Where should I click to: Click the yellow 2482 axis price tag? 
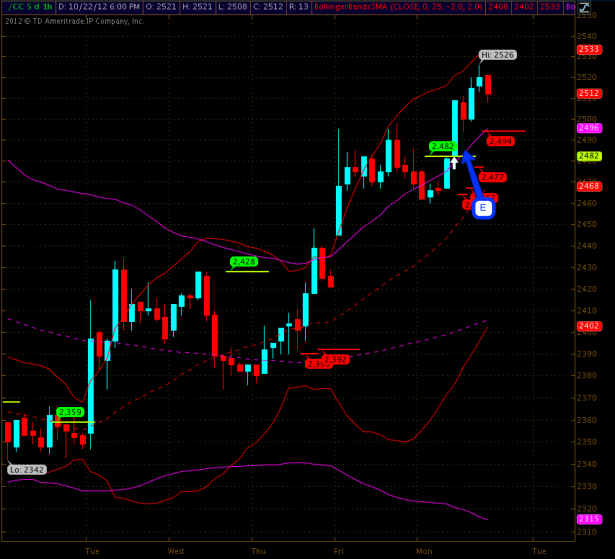click(x=589, y=156)
